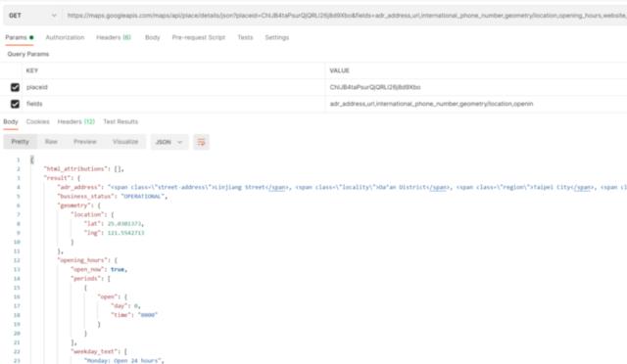Uncheck the fields parameter checkbox
Image resolution: width=627 pixels, height=364 pixels.
[x=16, y=104]
